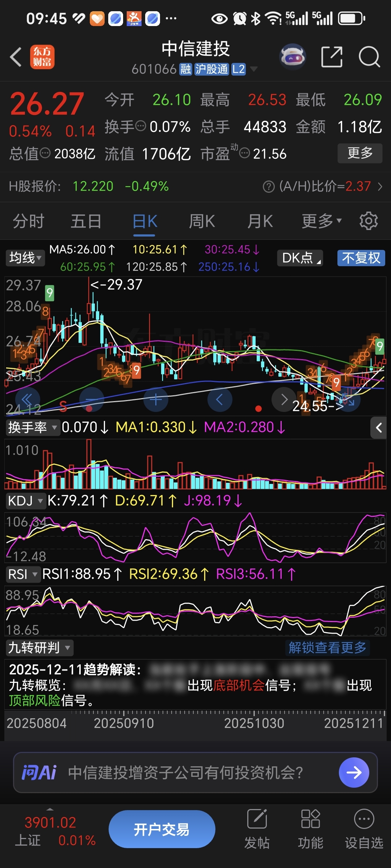Open the 功能 functions icon
Image resolution: width=391 pixels, height=868 pixels.
pos(310,829)
